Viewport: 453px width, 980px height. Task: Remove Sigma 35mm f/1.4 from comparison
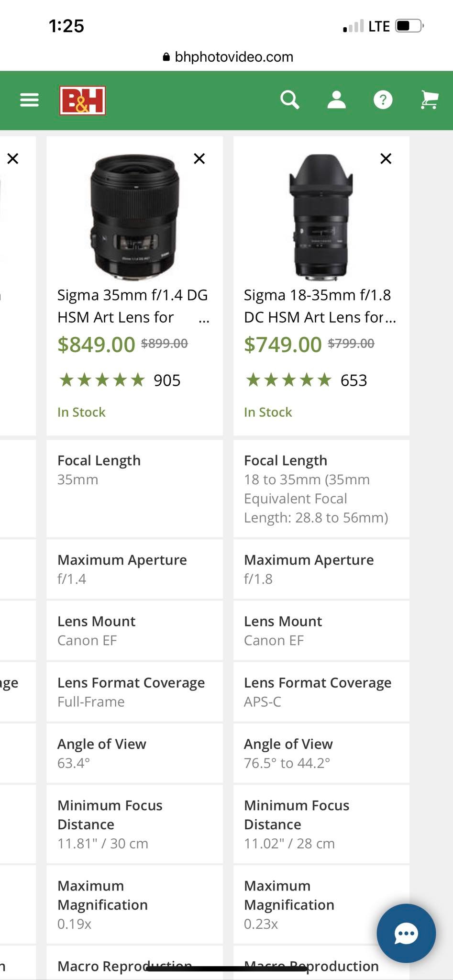coord(199,158)
